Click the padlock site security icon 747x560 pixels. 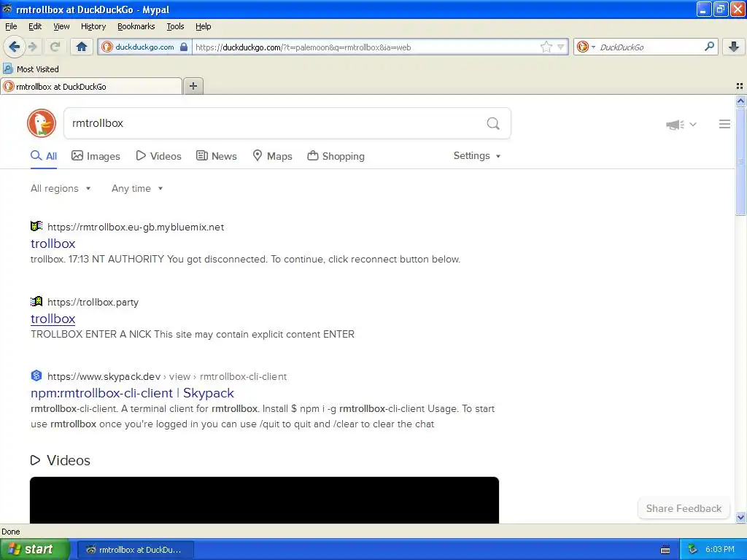click(184, 47)
